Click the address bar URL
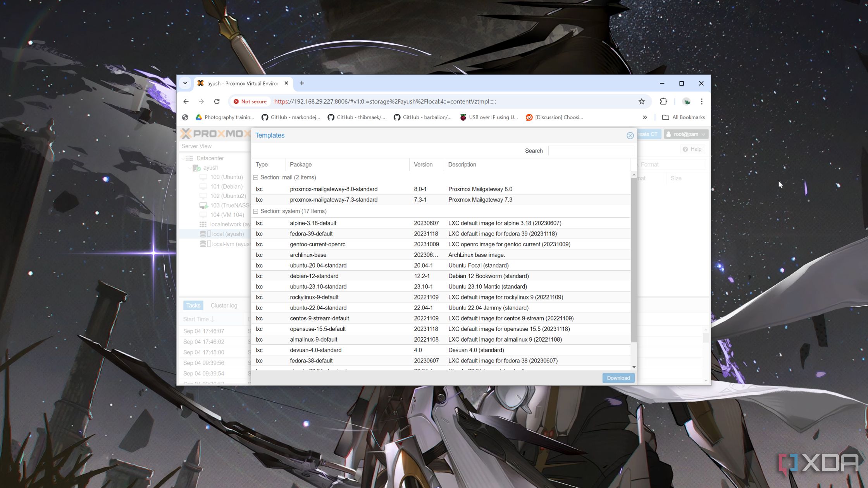The image size is (868, 488). tap(385, 101)
